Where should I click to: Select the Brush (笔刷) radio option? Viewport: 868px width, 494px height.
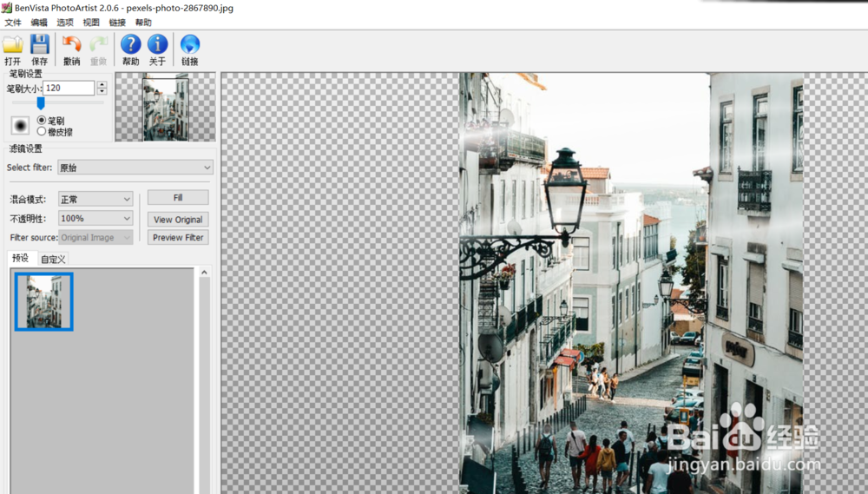(42, 120)
